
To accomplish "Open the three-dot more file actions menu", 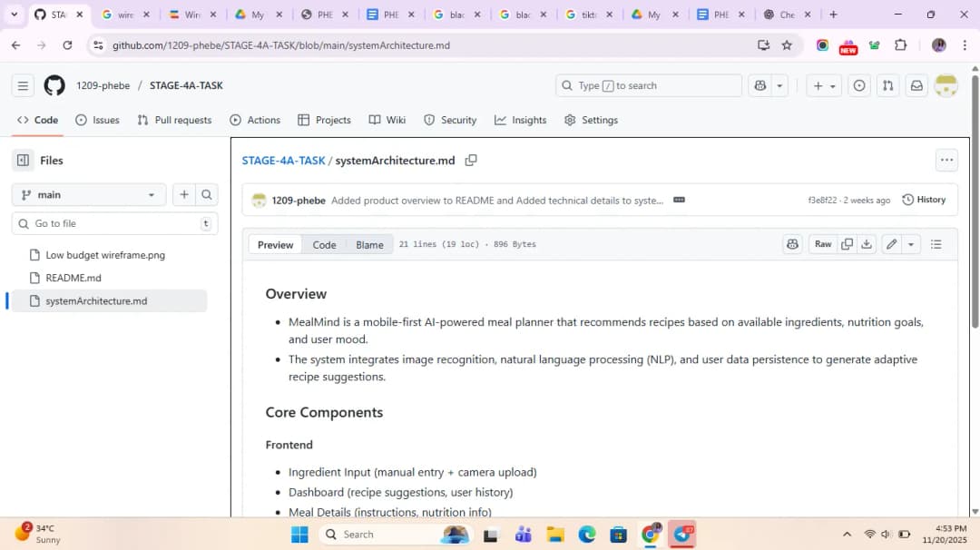I will pyautogui.click(x=946, y=161).
